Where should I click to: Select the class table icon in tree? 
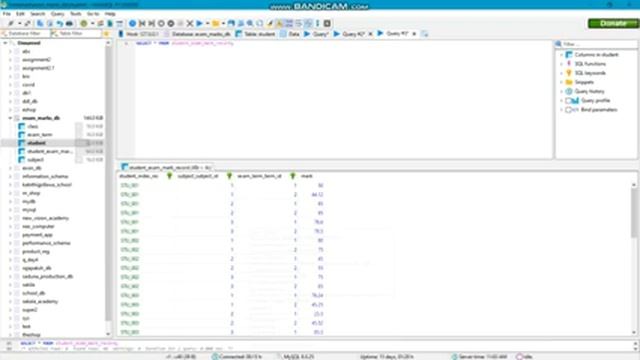click(x=22, y=127)
